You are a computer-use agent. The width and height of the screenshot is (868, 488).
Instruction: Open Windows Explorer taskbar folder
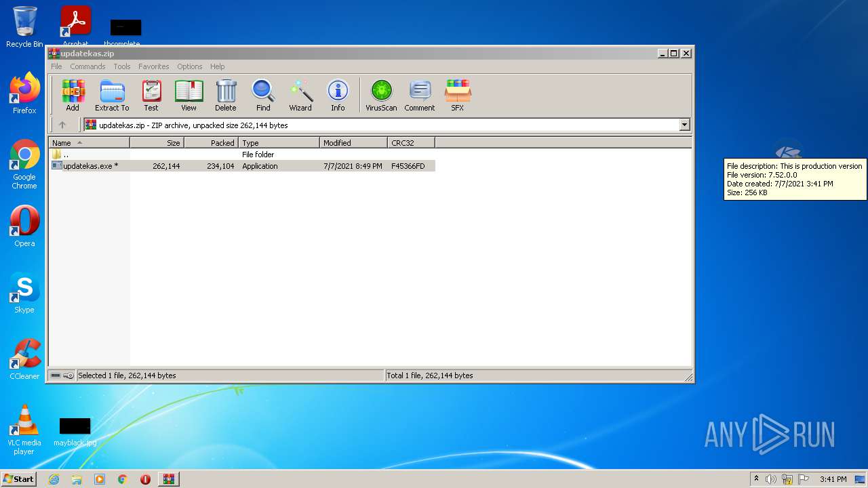tap(77, 479)
